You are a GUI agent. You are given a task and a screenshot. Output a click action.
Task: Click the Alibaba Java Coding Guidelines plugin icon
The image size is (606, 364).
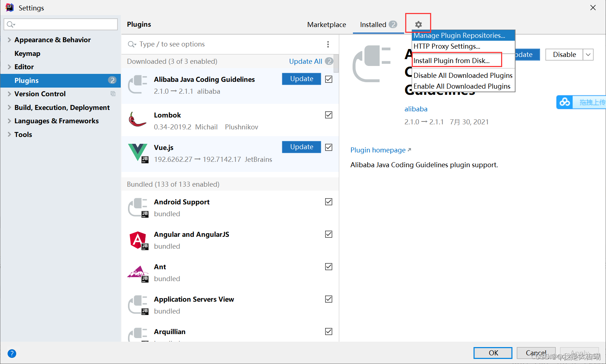tap(138, 85)
